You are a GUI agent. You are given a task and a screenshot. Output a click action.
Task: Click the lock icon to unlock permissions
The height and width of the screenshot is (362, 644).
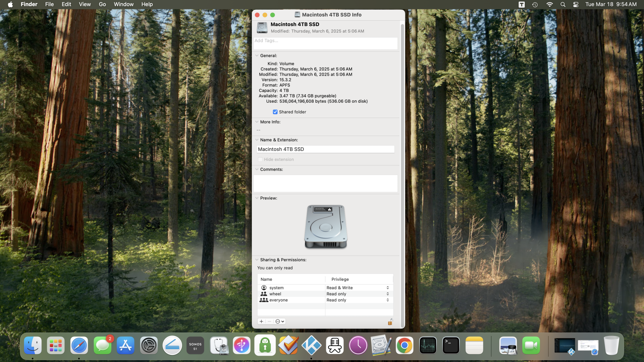390,322
